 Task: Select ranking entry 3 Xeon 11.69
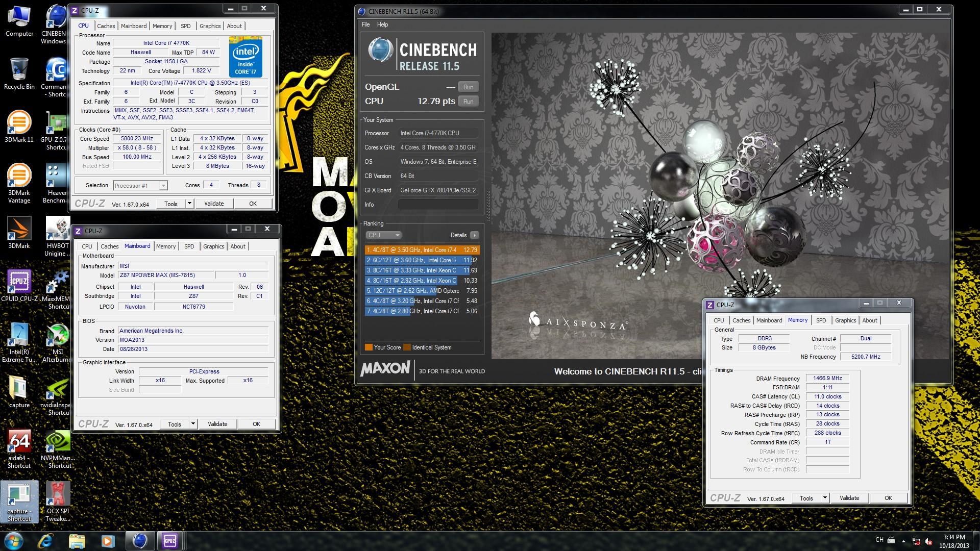click(x=422, y=270)
